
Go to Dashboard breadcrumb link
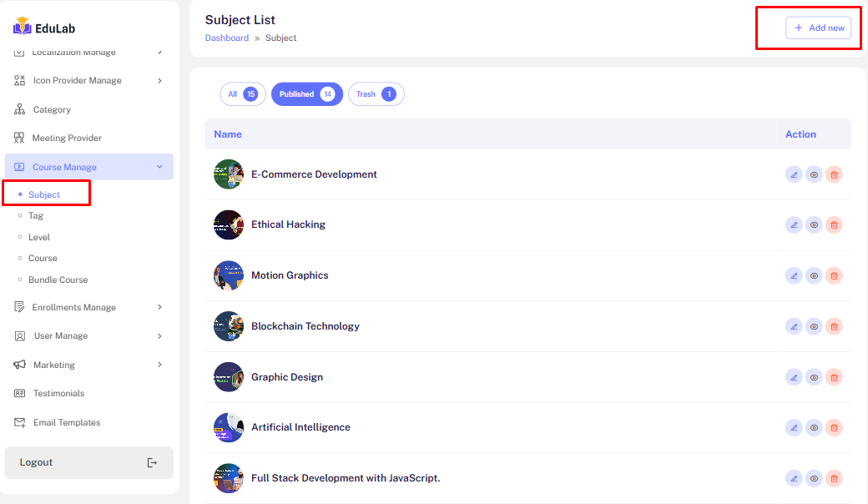pyautogui.click(x=227, y=38)
